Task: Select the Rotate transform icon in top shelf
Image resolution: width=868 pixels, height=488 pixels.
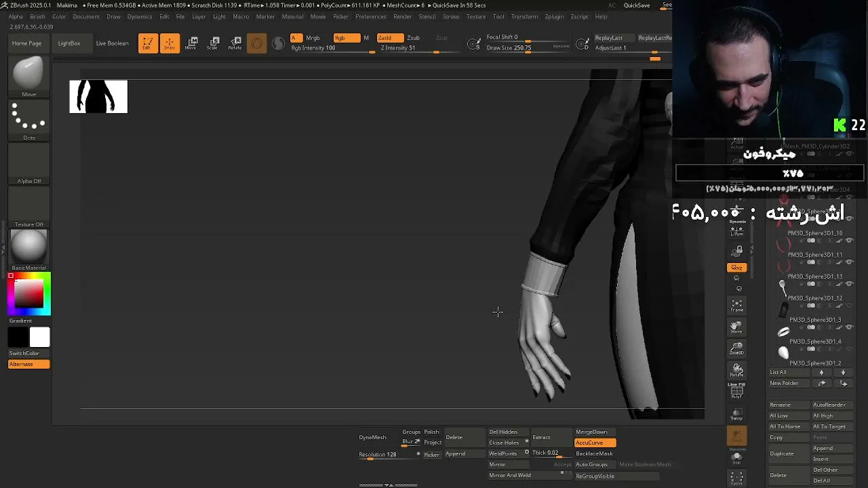Action: click(x=235, y=43)
